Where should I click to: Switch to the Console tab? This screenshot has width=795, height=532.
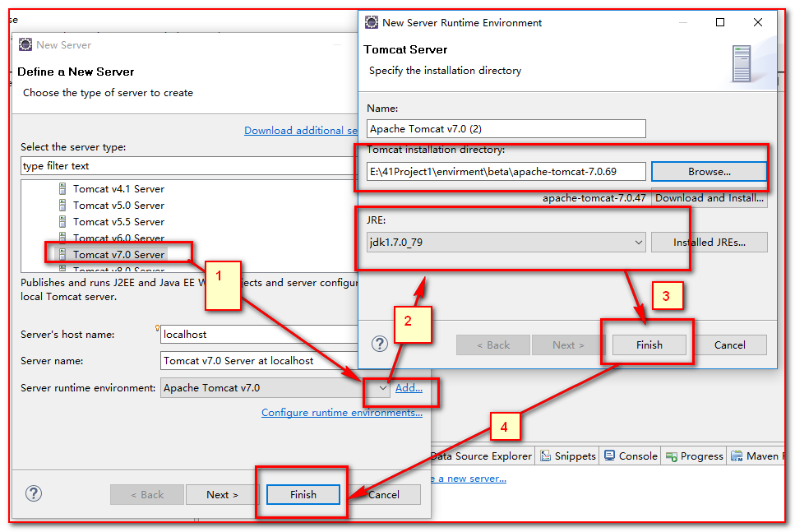[631, 456]
